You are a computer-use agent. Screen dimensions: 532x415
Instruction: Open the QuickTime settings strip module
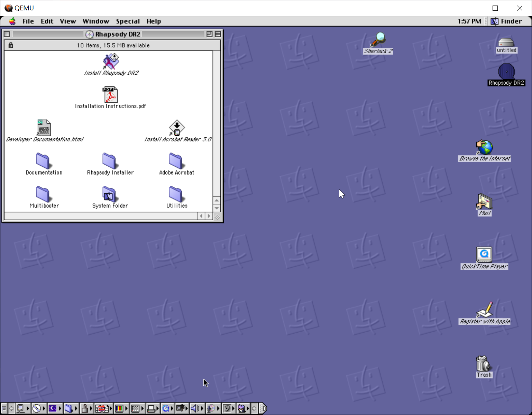point(168,408)
